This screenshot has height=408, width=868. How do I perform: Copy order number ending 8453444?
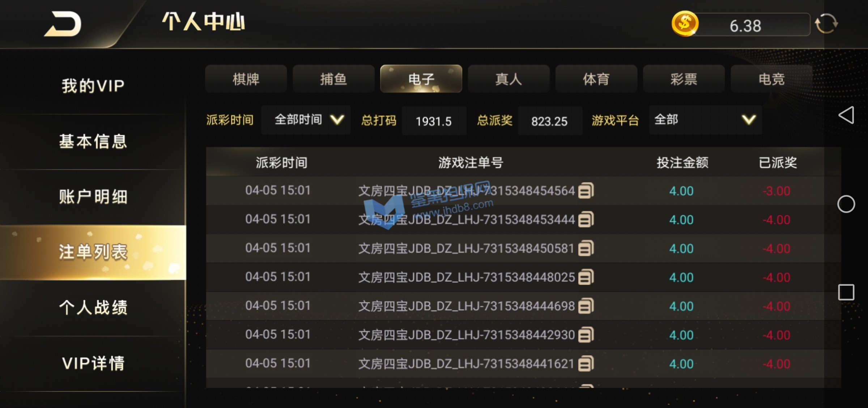586,220
